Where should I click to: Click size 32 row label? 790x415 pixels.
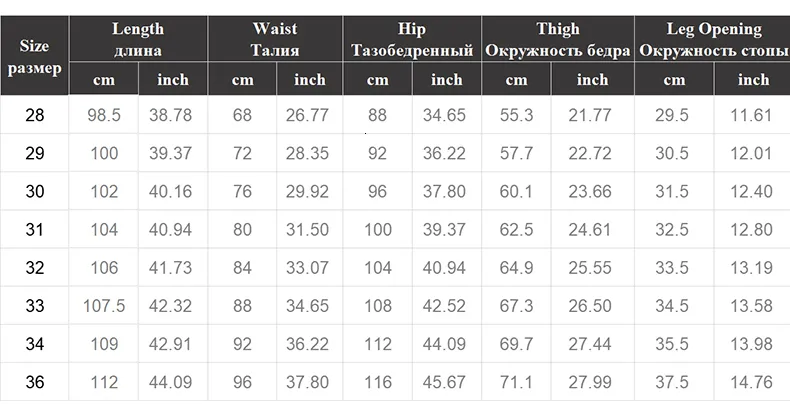pyautogui.click(x=34, y=267)
